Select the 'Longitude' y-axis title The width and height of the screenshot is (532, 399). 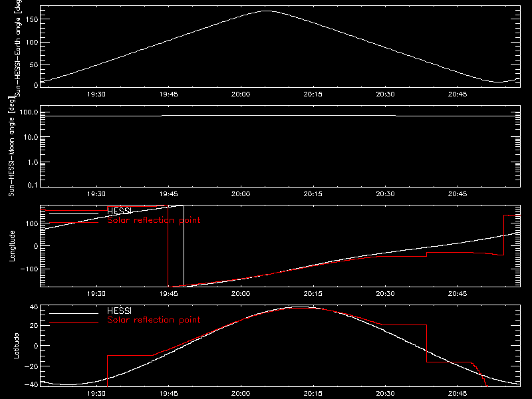12,246
